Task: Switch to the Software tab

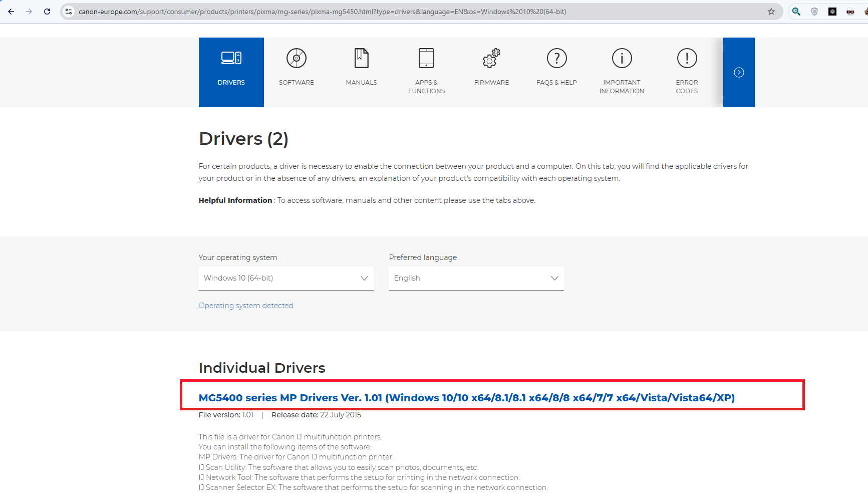Action: [297, 72]
